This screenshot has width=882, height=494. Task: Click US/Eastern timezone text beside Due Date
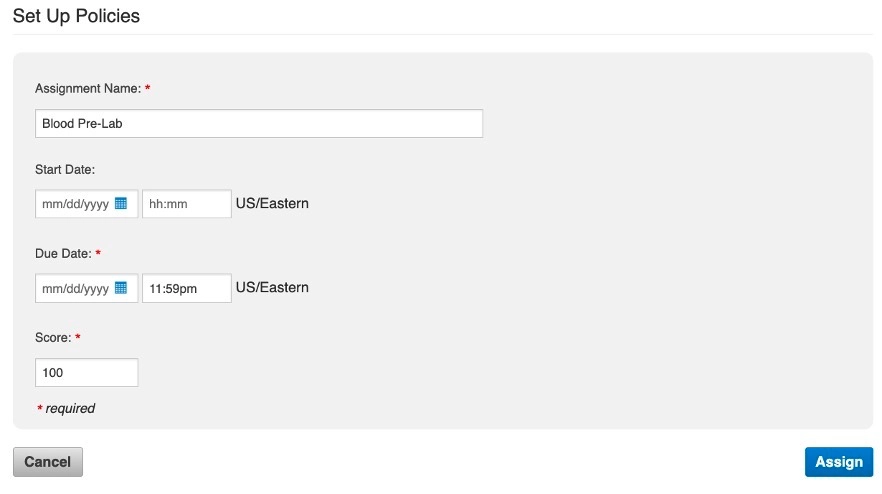[272, 288]
